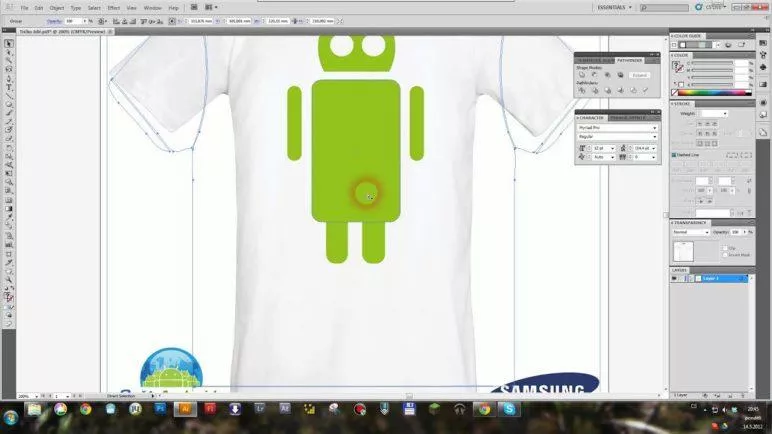This screenshot has width=772, height=434.
Task: Click the C slider in Color panel
Action: click(712, 64)
